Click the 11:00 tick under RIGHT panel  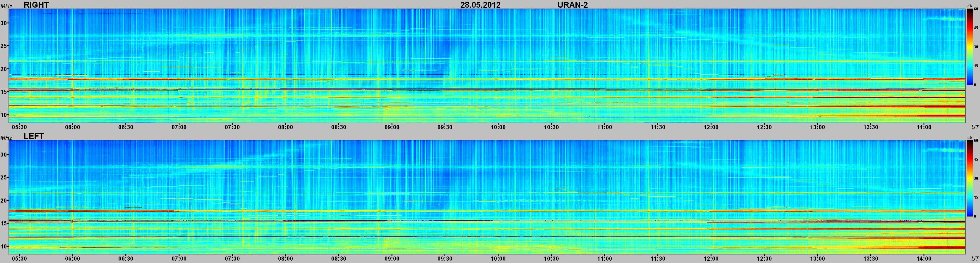604,127
